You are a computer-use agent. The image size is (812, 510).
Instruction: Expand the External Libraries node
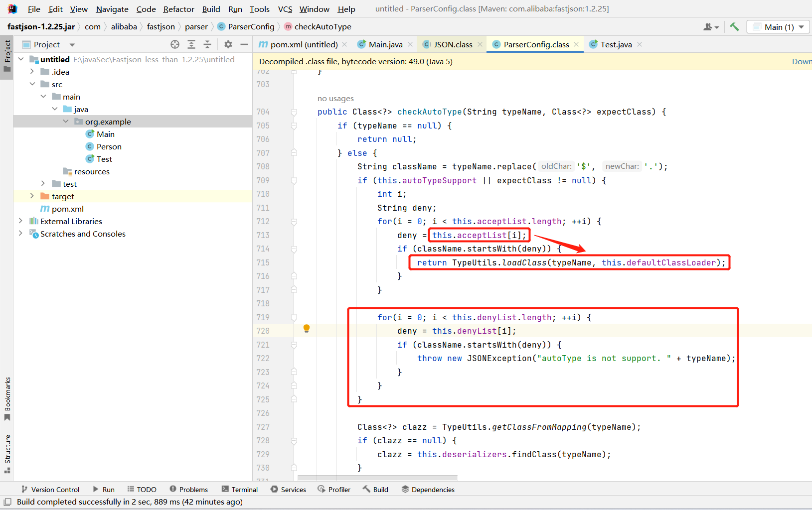click(20, 221)
